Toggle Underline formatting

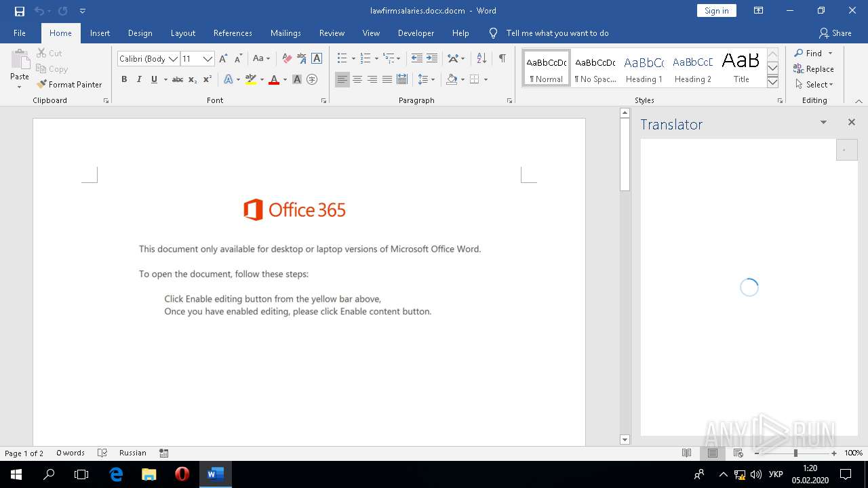(154, 79)
